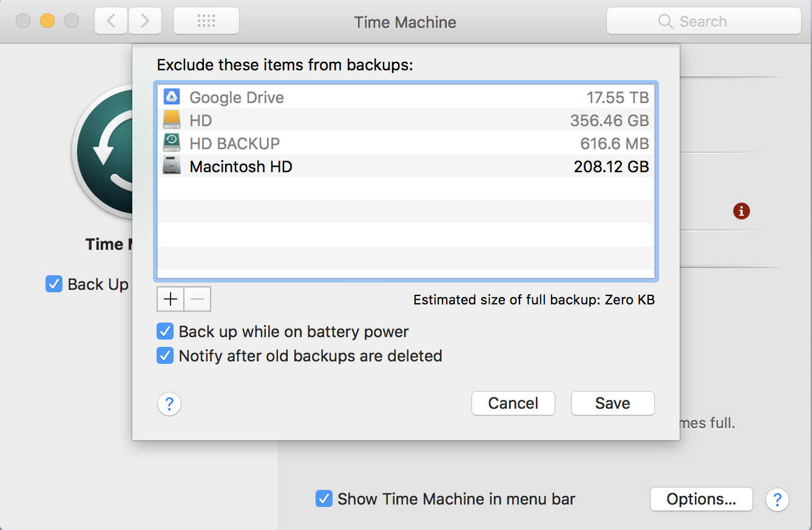Click the 17.55 TB size value

pyautogui.click(x=618, y=97)
